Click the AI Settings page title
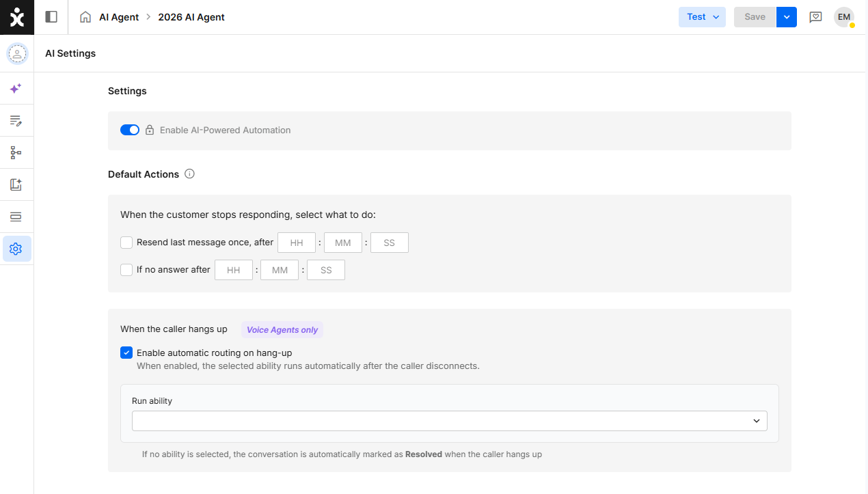Screen dimensions: 868x494 coord(70,53)
